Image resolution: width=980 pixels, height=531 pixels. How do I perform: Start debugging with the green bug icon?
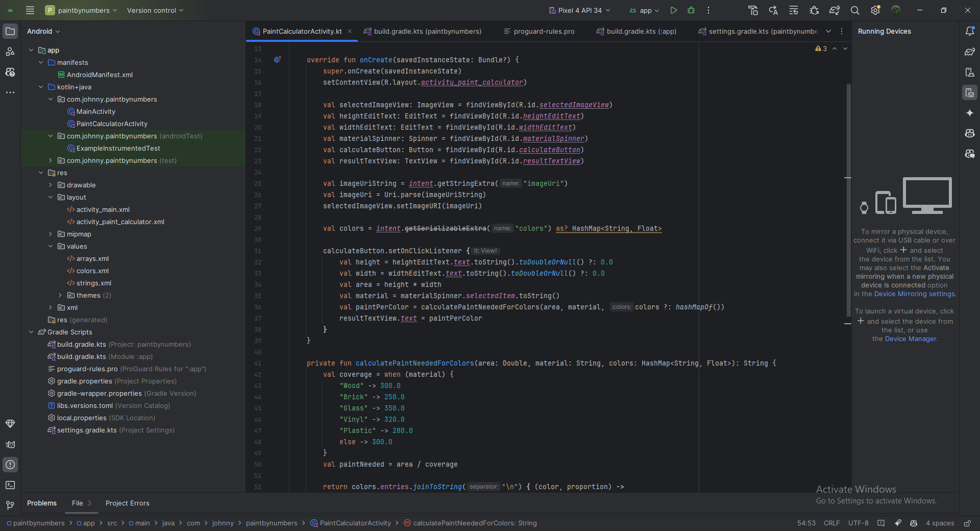click(x=691, y=10)
